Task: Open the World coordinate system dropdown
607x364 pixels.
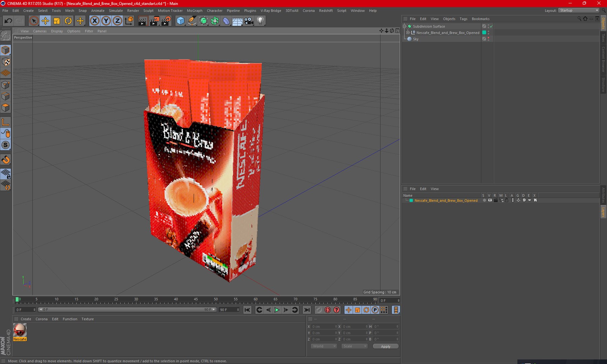Action: coord(324,346)
